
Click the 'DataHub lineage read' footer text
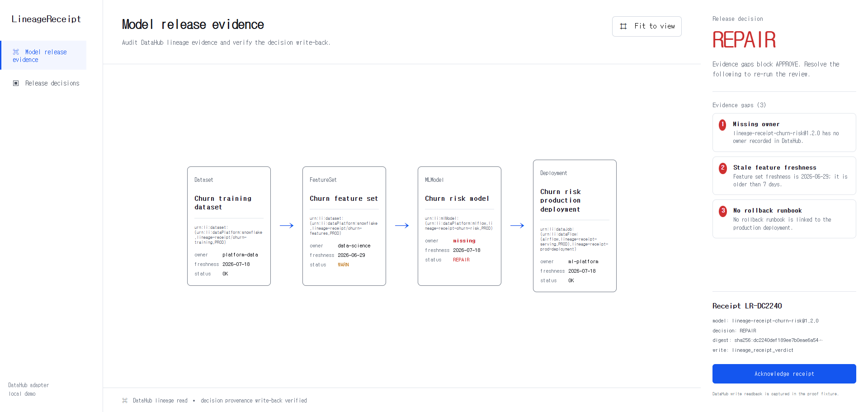[x=160, y=401]
